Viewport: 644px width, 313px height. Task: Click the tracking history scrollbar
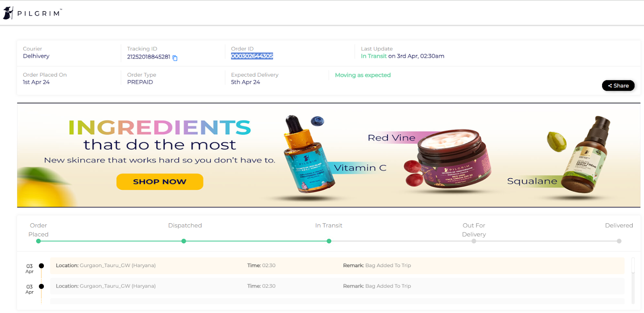(633, 280)
